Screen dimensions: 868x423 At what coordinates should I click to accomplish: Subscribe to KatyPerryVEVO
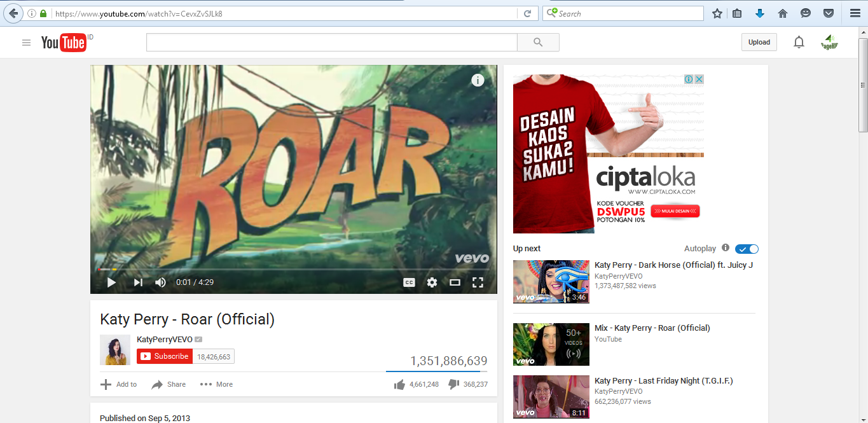(x=165, y=356)
